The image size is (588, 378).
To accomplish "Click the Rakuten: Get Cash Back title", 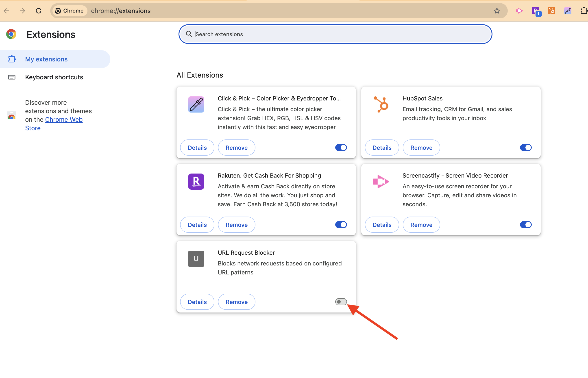I will [269, 176].
